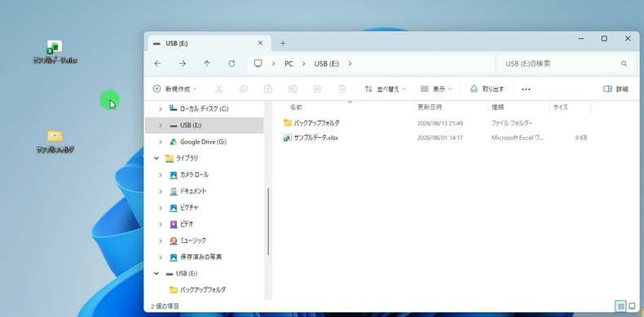Select バックアップフォルダ in sidebar tree
The width and height of the screenshot is (644, 317).
(x=204, y=289)
